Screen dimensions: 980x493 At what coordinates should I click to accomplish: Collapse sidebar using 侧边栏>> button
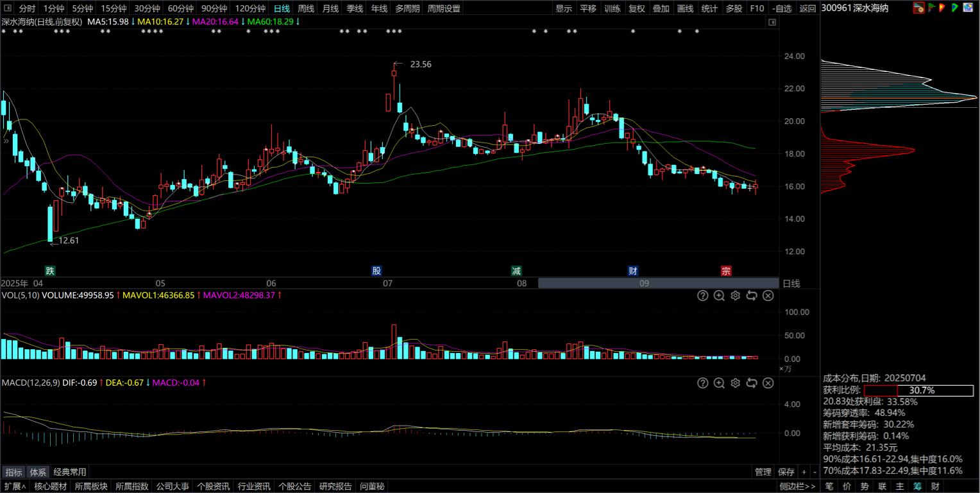pyautogui.click(x=798, y=487)
